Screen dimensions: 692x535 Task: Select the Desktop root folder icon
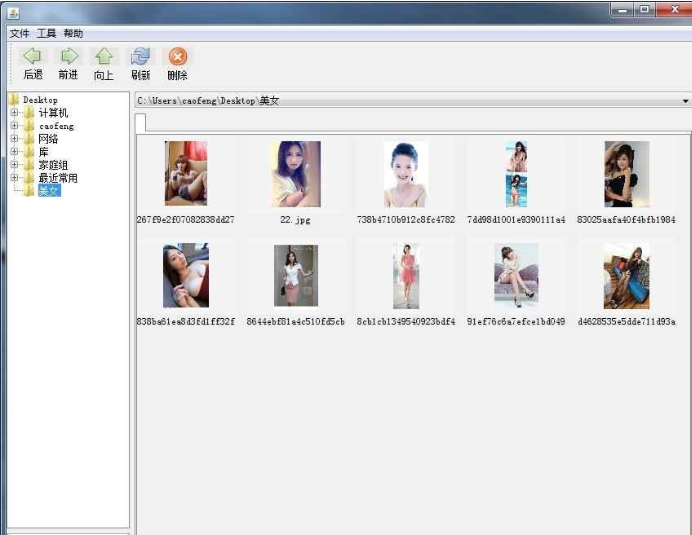coord(14,100)
